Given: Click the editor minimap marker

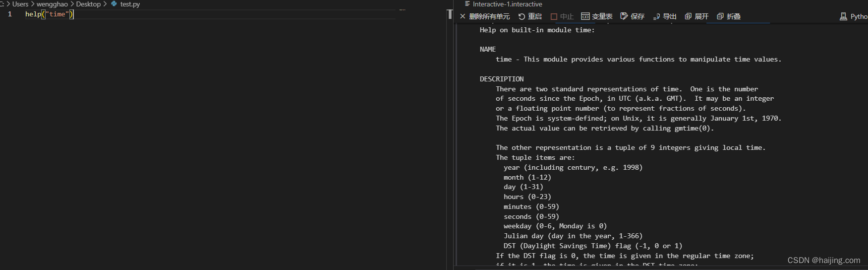Looking at the screenshot, I should click(403, 10).
